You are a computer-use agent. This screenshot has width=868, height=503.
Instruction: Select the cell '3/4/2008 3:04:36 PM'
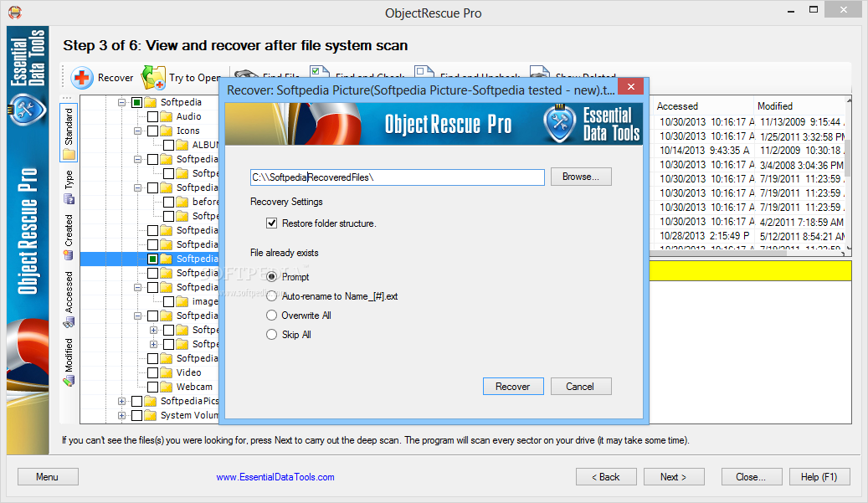tap(802, 165)
